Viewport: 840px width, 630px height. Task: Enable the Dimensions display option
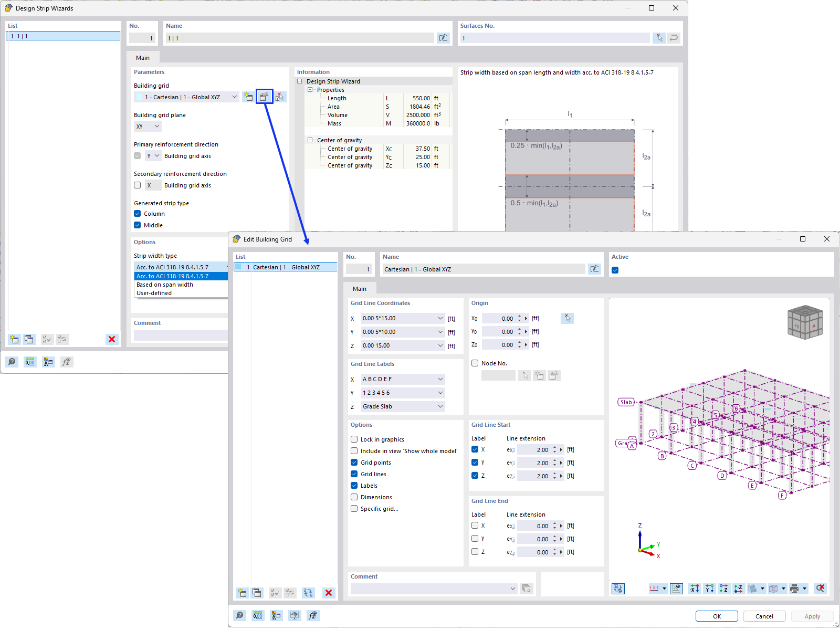pyautogui.click(x=354, y=497)
